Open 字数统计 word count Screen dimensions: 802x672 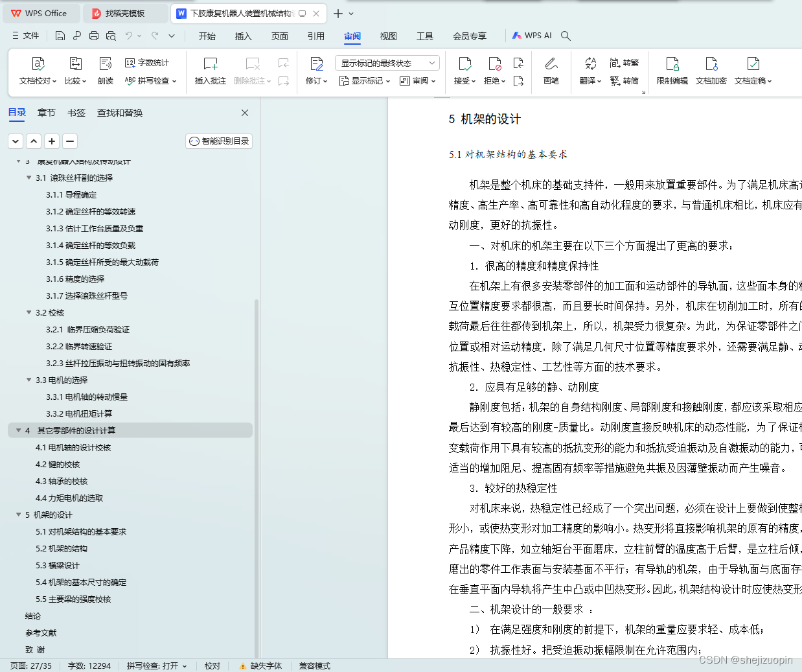click(147, 63)
